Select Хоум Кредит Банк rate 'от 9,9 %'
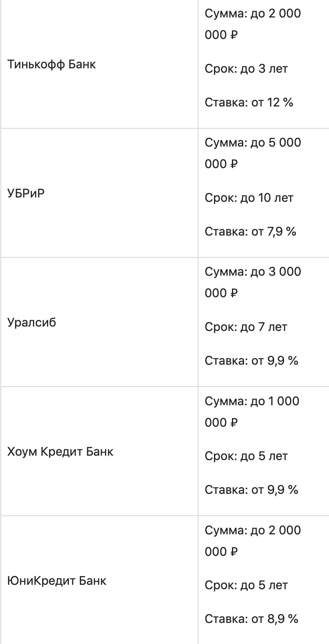 click(251, 490)
